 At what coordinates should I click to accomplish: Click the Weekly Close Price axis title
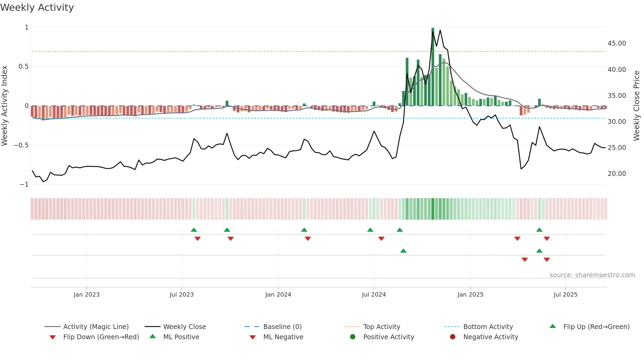click(x=636, y=106)
